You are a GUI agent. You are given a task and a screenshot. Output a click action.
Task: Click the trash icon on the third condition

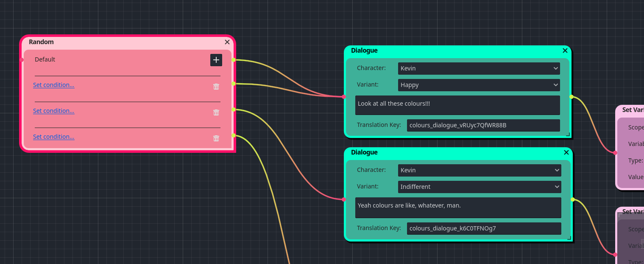[x=216, y=138]
